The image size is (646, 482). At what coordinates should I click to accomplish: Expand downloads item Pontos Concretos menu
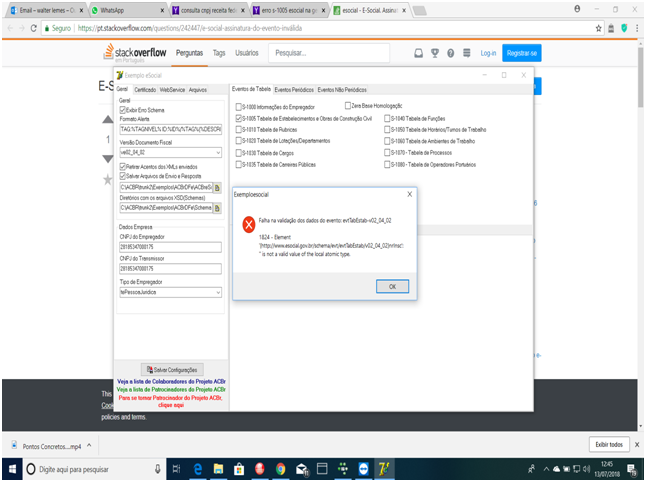click(89, 445)
